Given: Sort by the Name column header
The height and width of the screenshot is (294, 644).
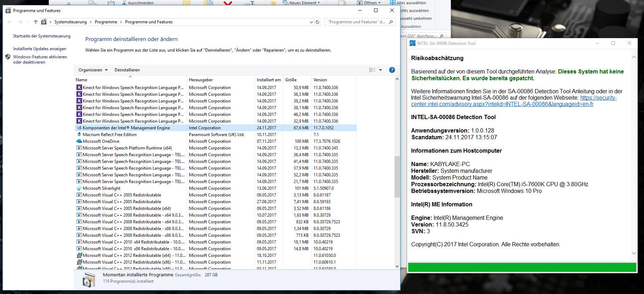Looking at the screenshot, I should pos(130,80).
